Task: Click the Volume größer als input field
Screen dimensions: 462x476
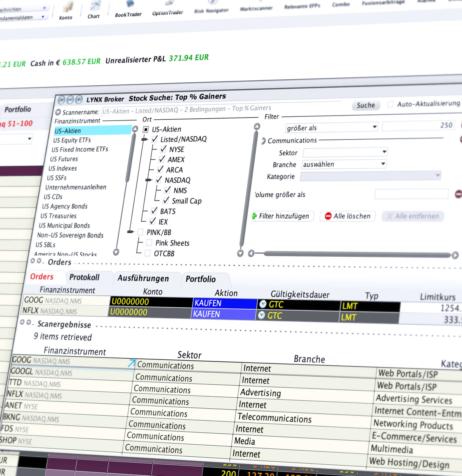Action: (411, 194)
